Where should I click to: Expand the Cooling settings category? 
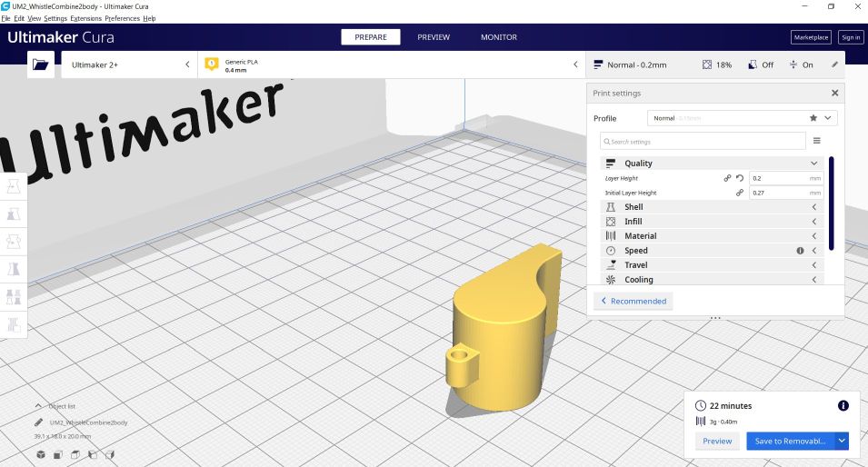click(x=712, y=280)
